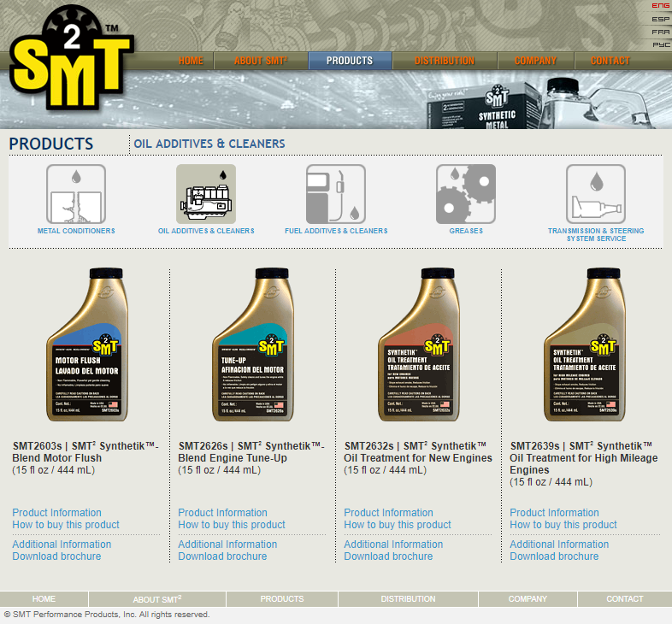Download brochure for New Engines Oil Treatment
This screenshot has height=624, width=672.
tap(388, 556)
